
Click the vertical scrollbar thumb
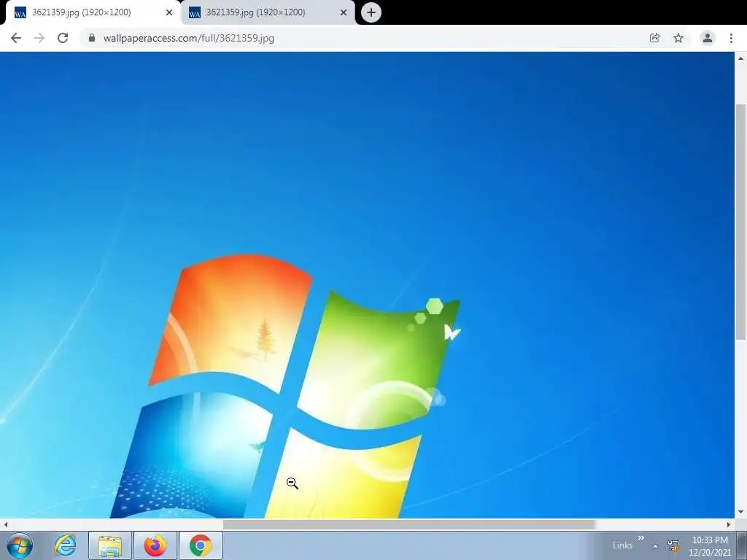(x=740, y=222)
